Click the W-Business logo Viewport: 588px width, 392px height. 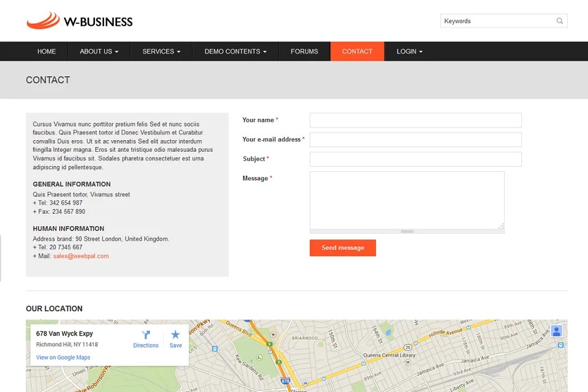click(x=79, y=21)
